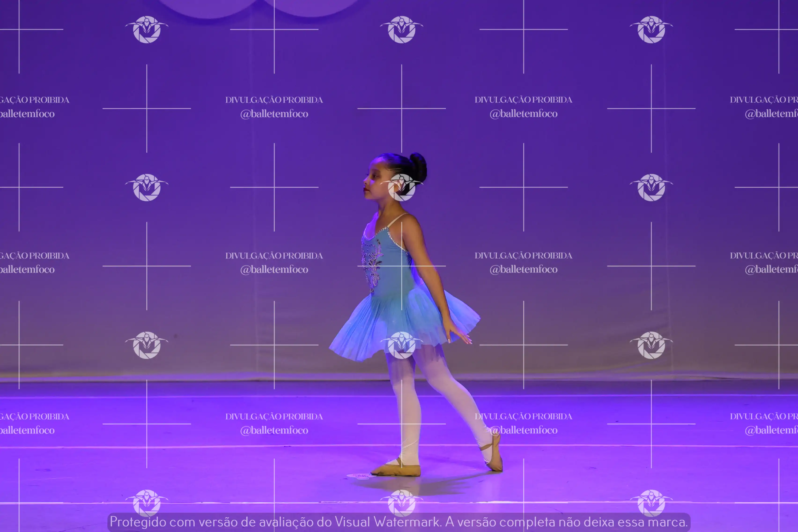Click the watermark logo below the dancer's shadow
Viewport: 798px width, 532px height.
[401, 502]
